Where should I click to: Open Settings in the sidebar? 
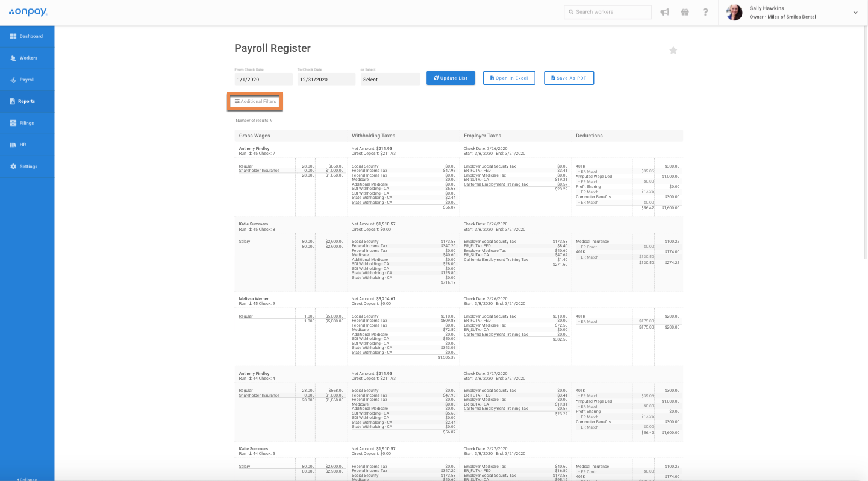coord(27,166)
